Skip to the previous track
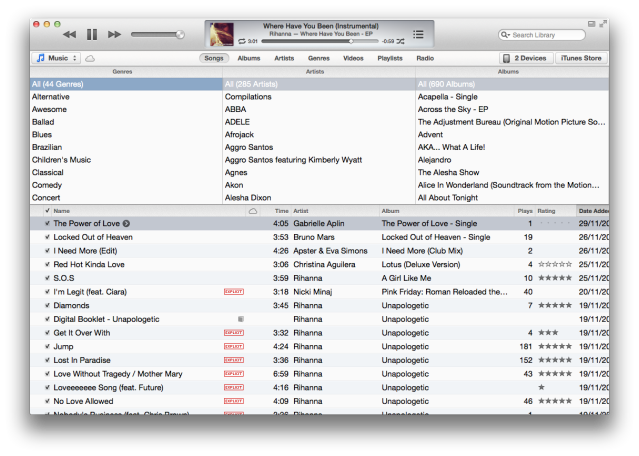The image size is (639, 456). point(70,35)
